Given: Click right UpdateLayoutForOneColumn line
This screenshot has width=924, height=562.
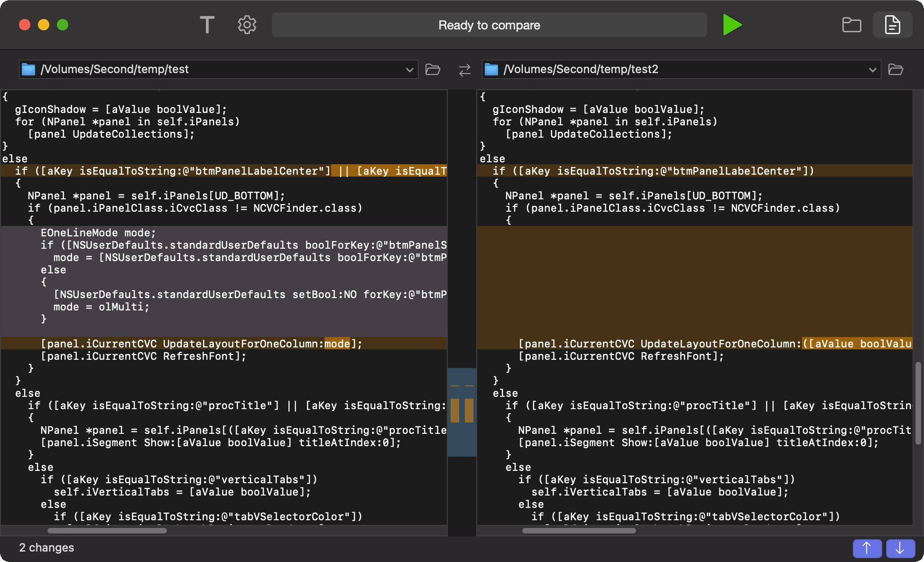Looking at the screenshot, I should (694, 344).
